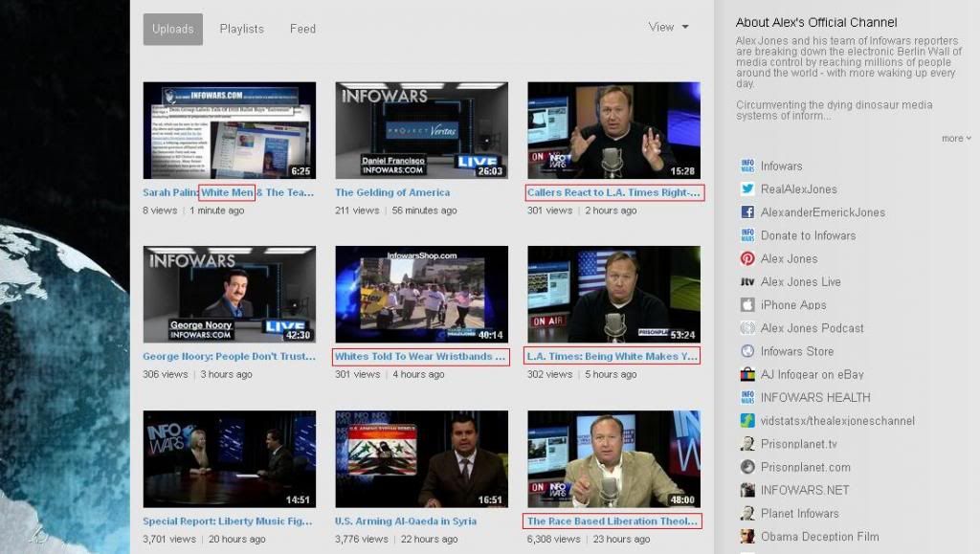Click the Pinterest icon next to Alex Jones

[x=747, y=258]
